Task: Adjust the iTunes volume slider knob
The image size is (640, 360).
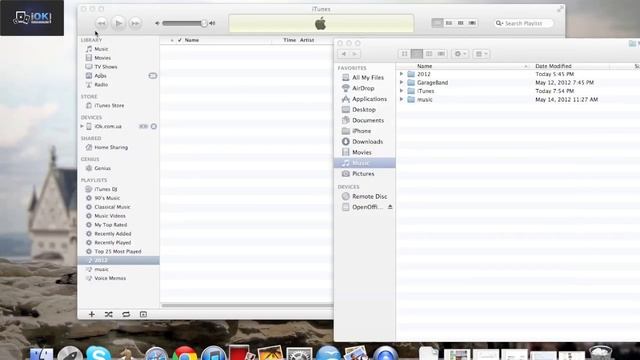Action: click(x=204, y=23)
